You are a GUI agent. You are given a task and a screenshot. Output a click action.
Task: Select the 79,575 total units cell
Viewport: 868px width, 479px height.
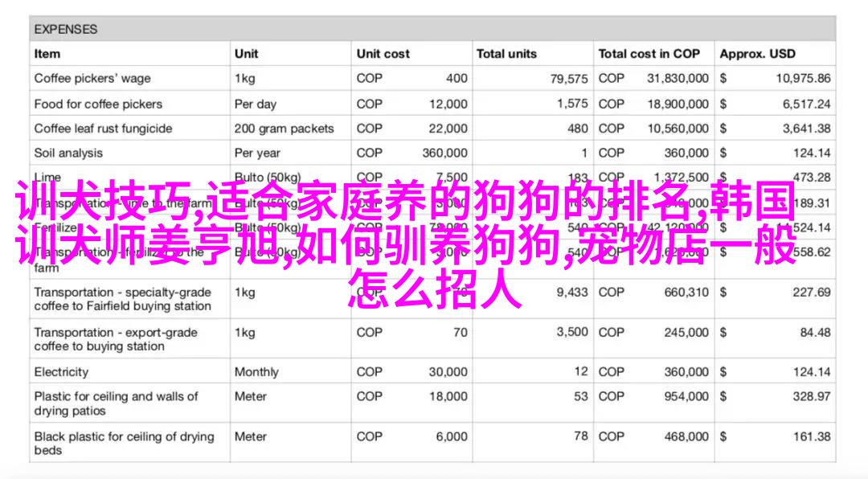point(569,79)
